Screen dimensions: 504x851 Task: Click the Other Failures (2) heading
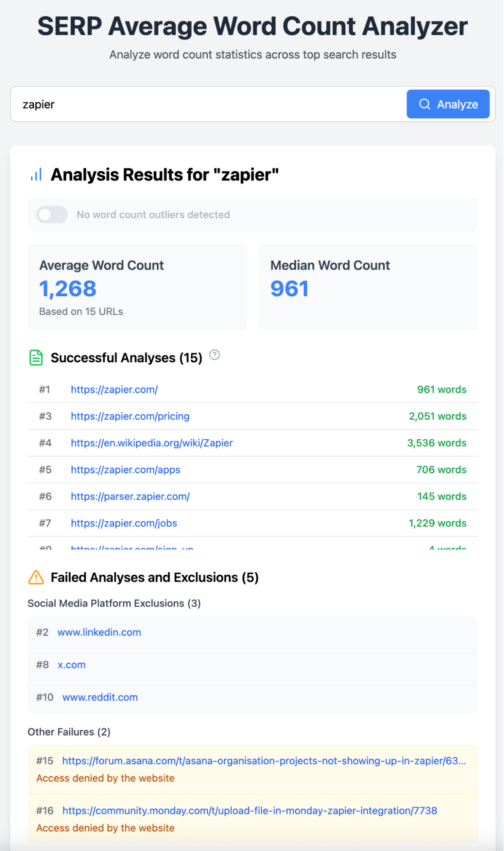(69, 732)
